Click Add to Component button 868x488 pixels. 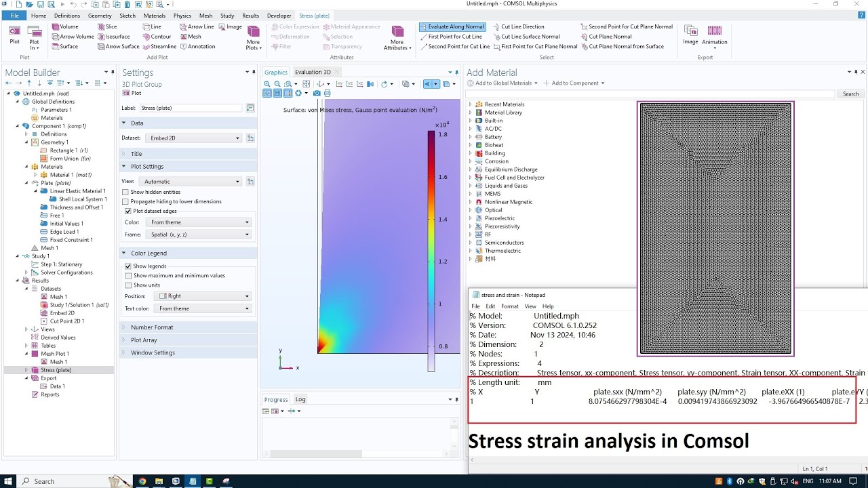pos(575,83)
